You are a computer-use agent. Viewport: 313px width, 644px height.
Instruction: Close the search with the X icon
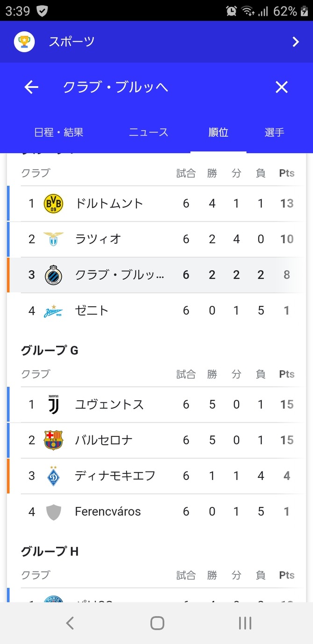(281, 87)
